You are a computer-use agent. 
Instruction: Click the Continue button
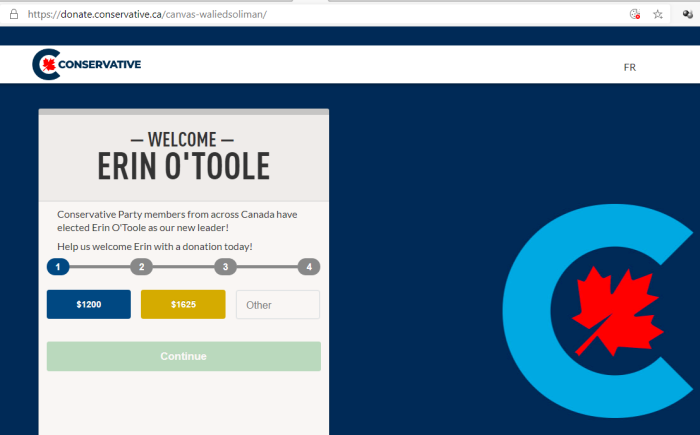coord(183,356)
